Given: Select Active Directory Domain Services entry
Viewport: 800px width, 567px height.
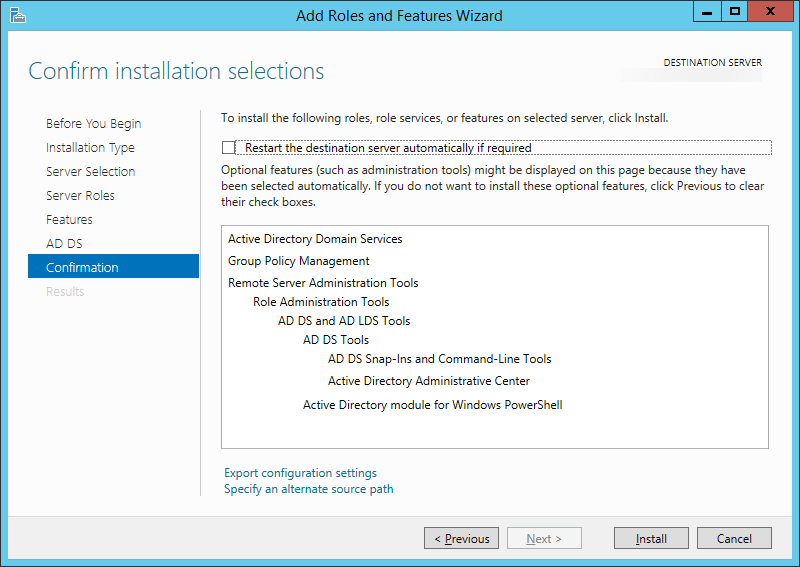Looking at the screenshot, I should tap(315, 239).
